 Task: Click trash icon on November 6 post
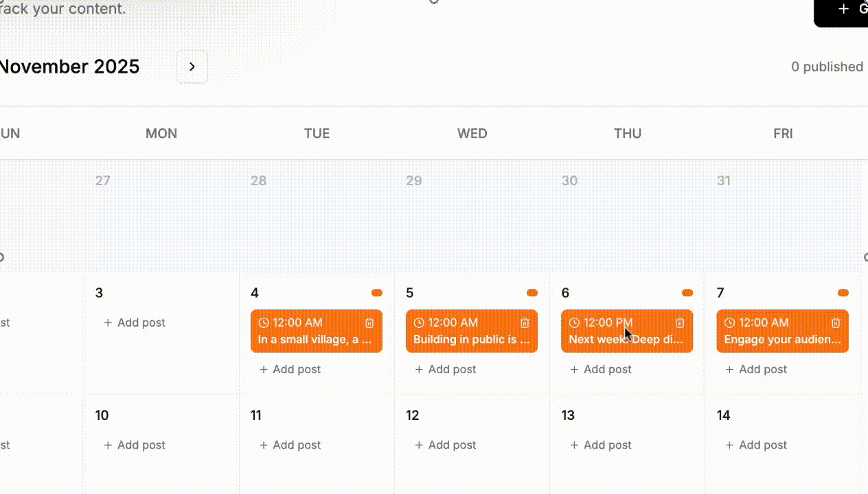click(x=680, y=322)
